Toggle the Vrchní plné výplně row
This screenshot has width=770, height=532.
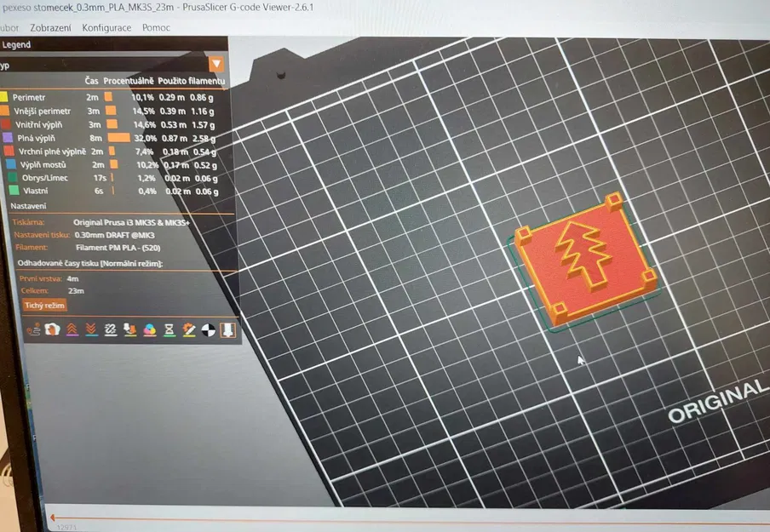pyautogui.click(x=112, y=152)
